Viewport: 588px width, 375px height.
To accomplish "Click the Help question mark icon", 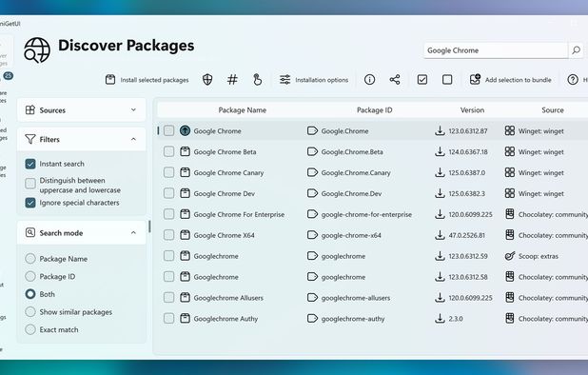I will point(572,80).
